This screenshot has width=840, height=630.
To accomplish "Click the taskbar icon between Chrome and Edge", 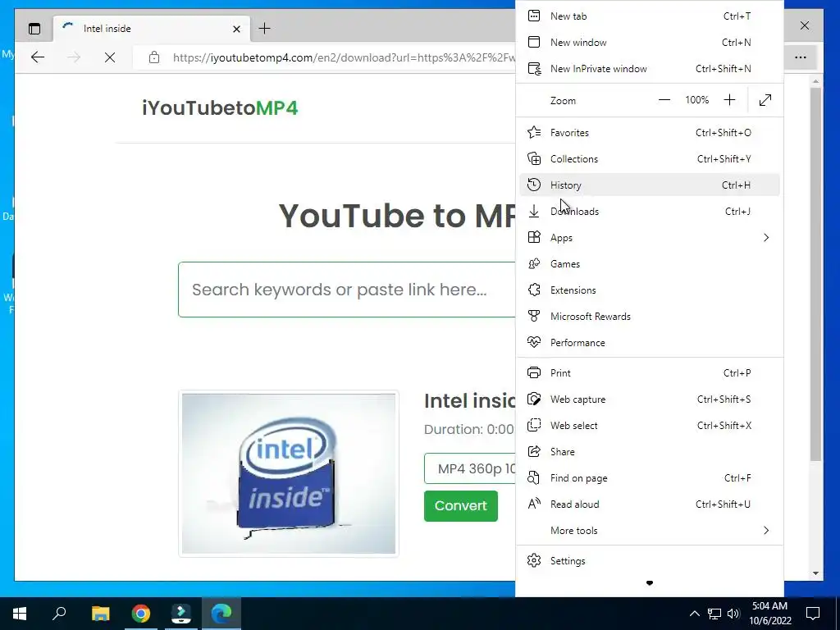I will (181, 614).
